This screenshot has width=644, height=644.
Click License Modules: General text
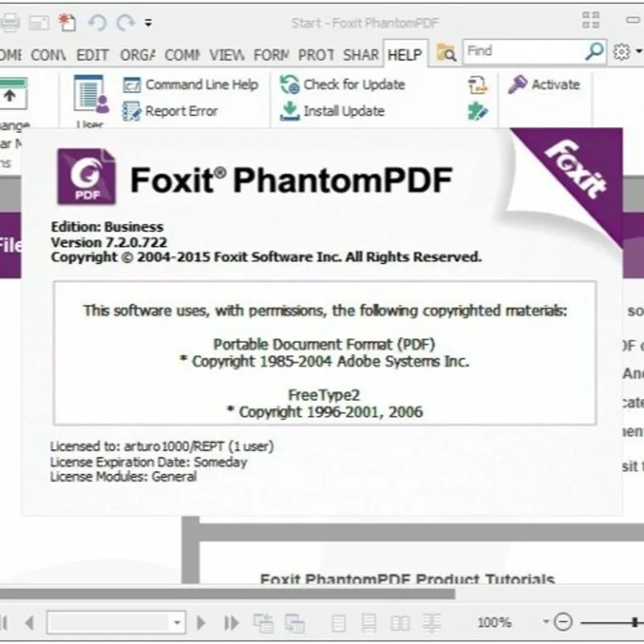123,477
